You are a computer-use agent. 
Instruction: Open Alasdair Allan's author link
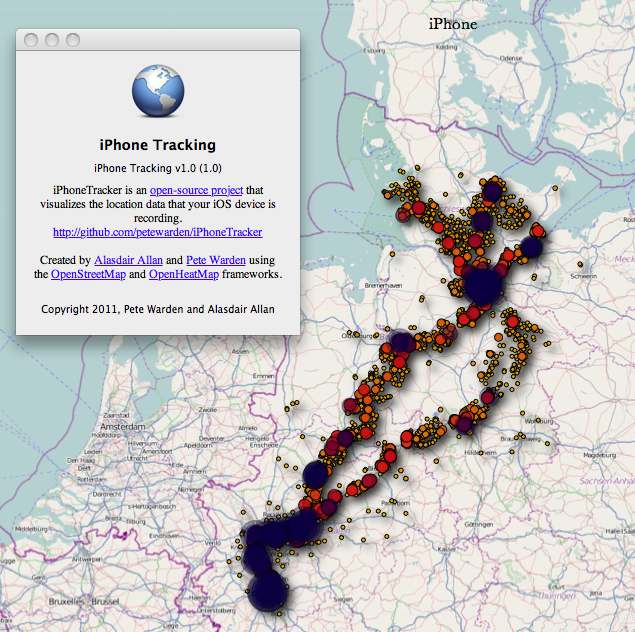143,259
